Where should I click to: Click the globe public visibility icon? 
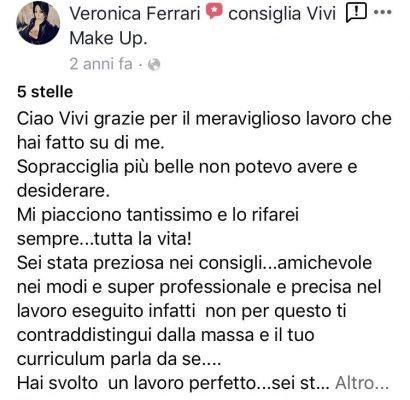pyautogui.click(x=154, y=64)
